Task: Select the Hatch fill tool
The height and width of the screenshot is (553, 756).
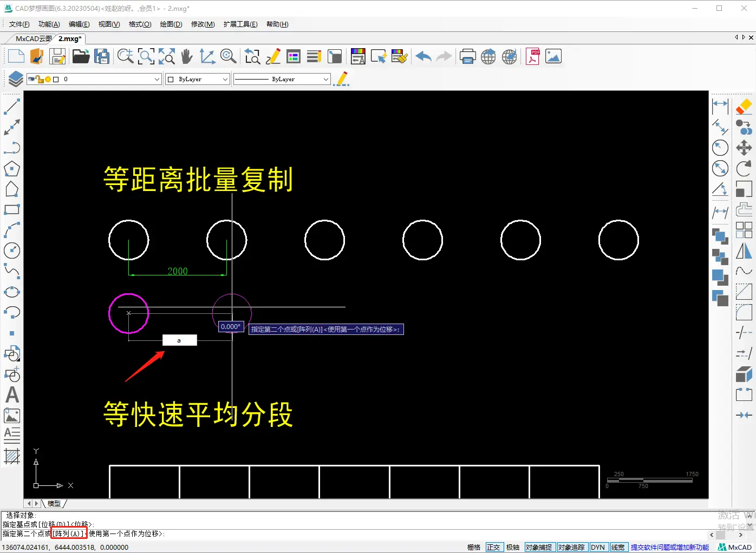Action: (12, 457)
